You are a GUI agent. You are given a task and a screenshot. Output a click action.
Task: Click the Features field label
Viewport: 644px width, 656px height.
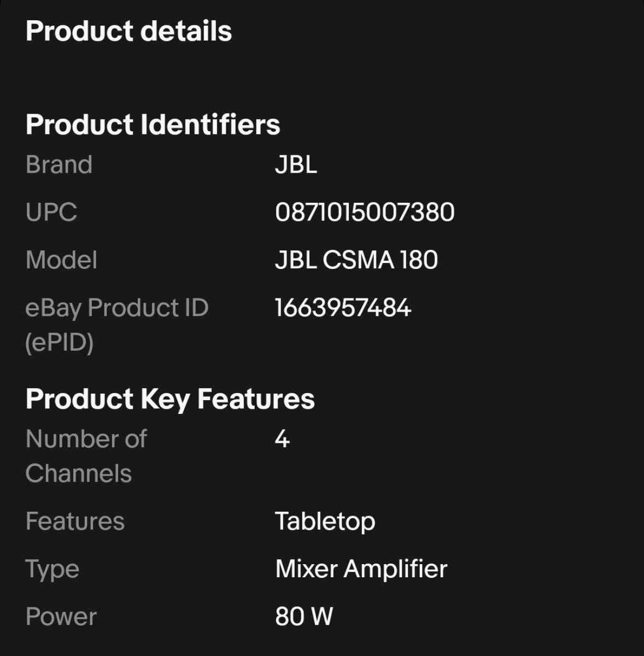point(75,521)
